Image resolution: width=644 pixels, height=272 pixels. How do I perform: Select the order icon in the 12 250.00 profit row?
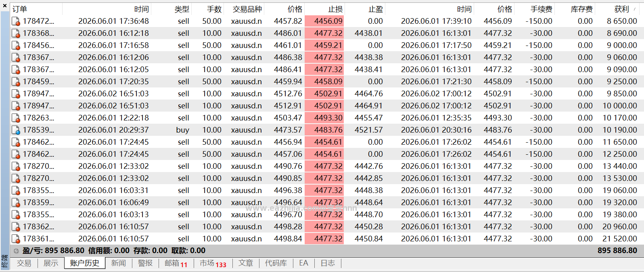point(16,154)
